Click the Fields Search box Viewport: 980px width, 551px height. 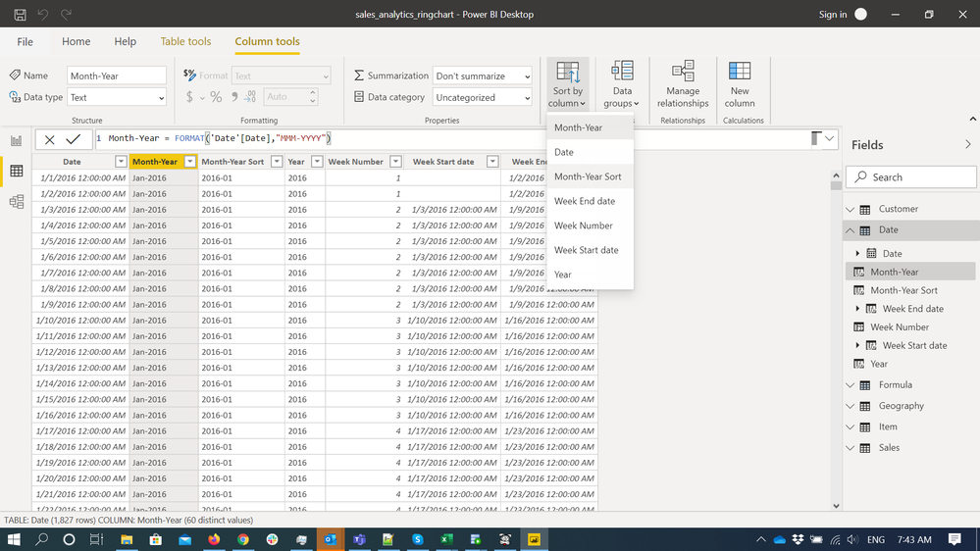911,177
